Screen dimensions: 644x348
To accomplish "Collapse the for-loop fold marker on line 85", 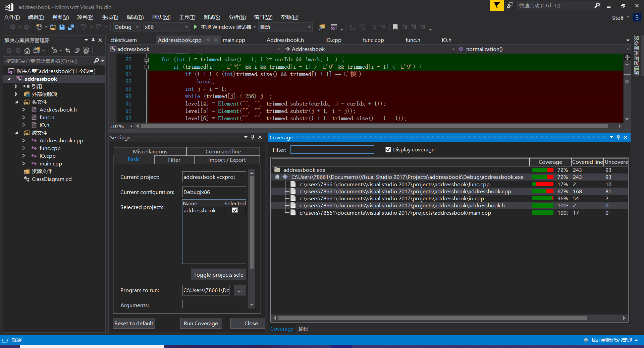I will tap(146, 60).
